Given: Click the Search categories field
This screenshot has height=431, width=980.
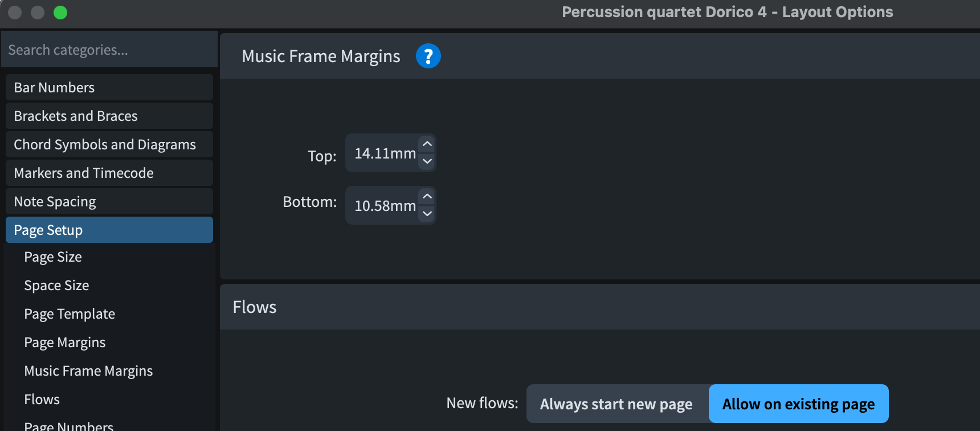Looking at the screenshot, I should tap(109, 50).
